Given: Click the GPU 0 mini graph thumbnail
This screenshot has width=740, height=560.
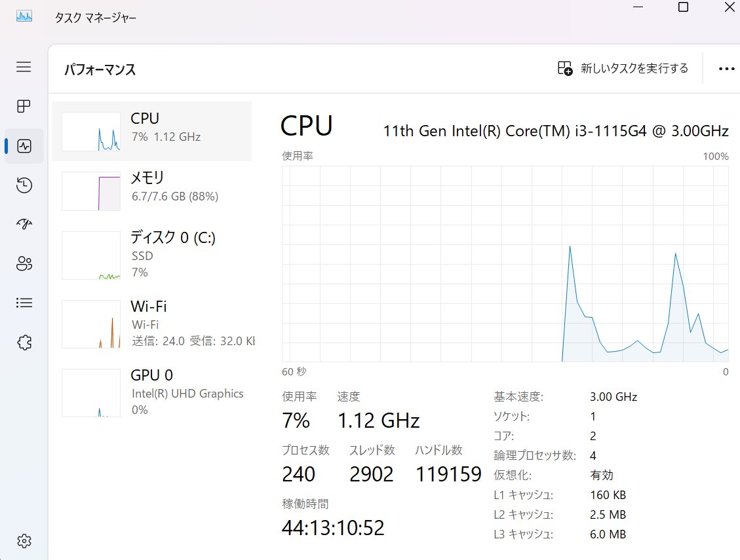Looking at the screenshot, I should pos(91,393).
